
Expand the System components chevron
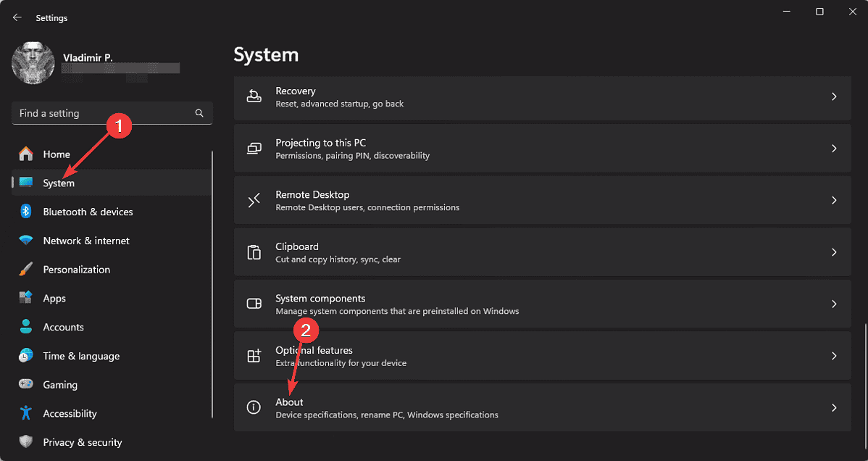tap(834, 304)
